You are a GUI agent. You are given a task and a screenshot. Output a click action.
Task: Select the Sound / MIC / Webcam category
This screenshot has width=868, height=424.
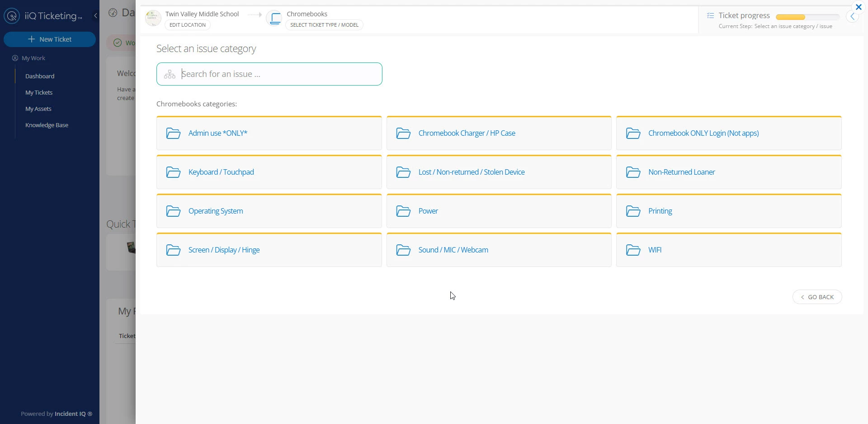tap(499, 250)
